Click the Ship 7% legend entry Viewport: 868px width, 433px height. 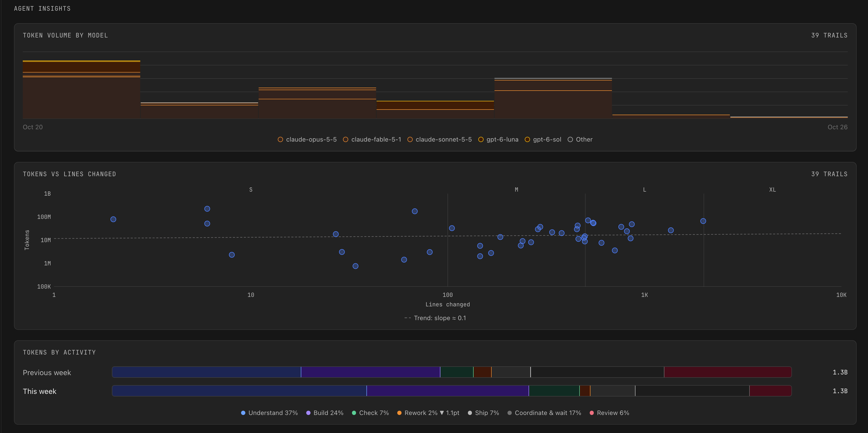click(x=483, y=413)
